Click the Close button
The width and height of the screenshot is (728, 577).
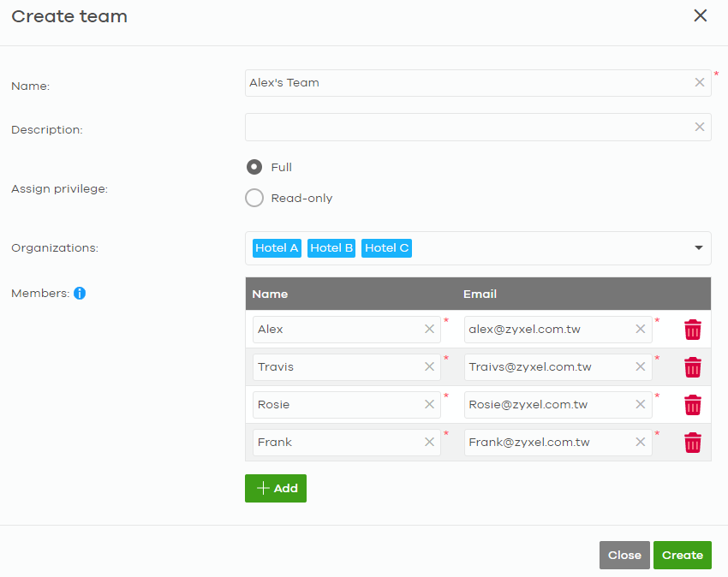click(x=624, y=556)
